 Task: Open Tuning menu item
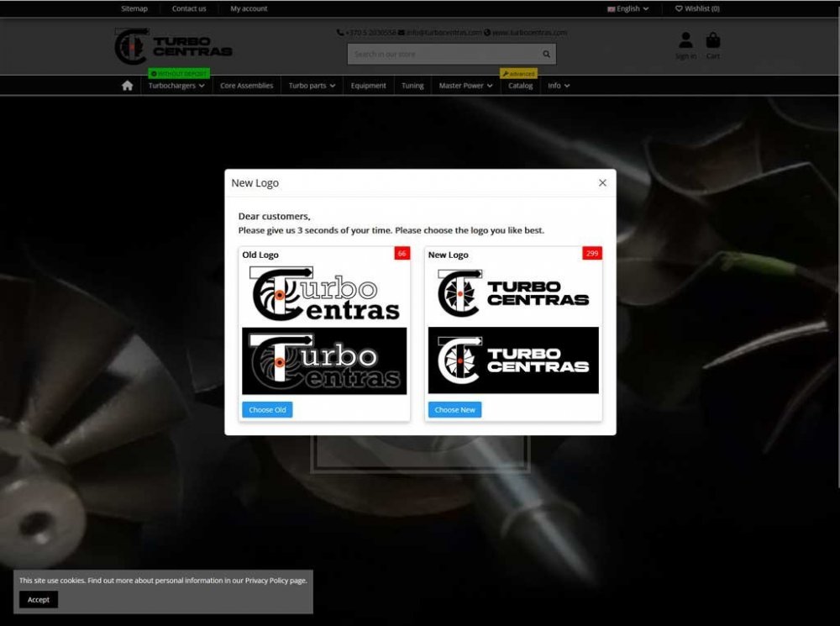pyautogui.click(x=412, y=86)
